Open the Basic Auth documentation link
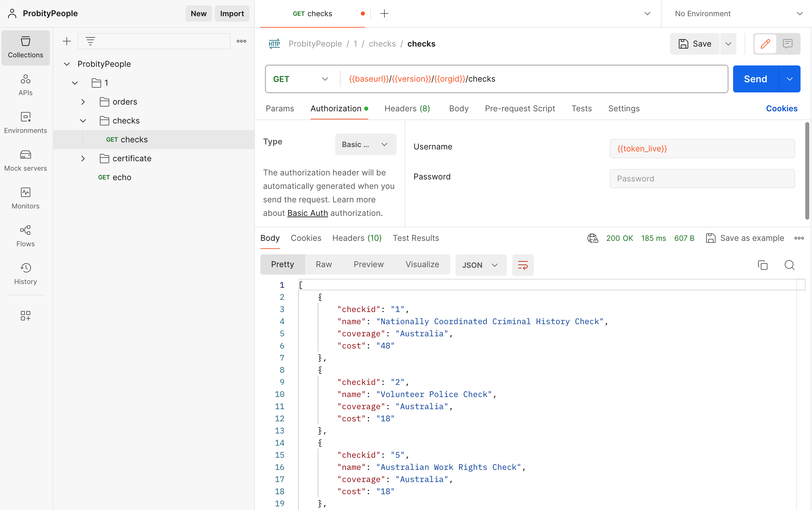812x510 pixels. pyautogui.click(x=307, y=213)
